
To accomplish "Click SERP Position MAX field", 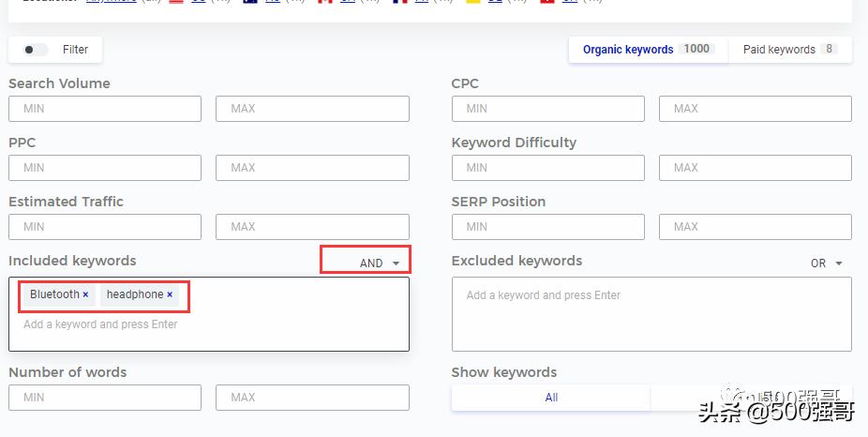I will click(x=756, y=227).
